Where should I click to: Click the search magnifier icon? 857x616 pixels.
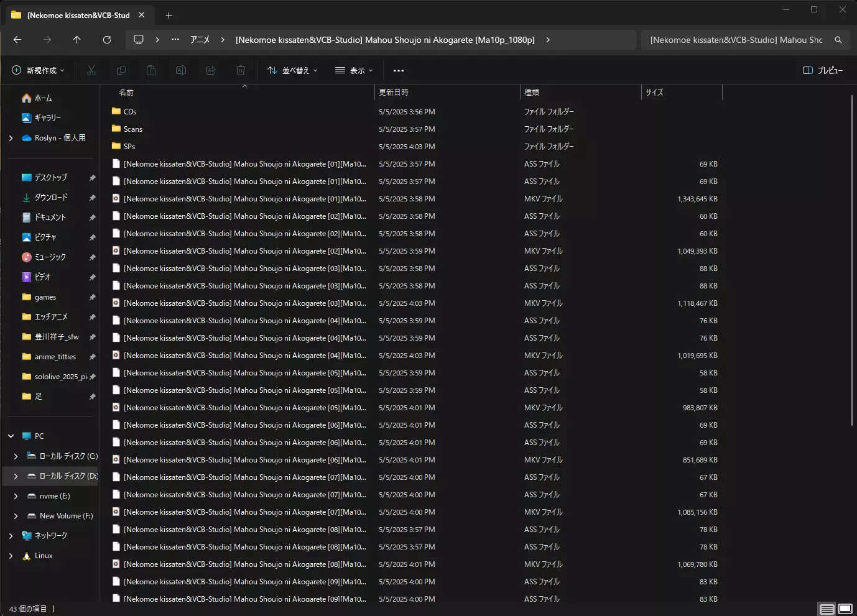click(838, 40)
